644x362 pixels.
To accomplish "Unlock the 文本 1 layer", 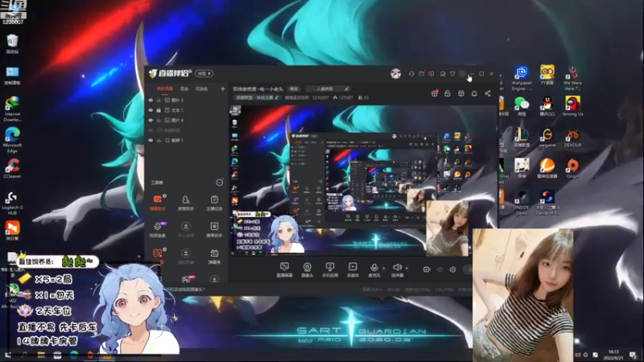I will pos(159,110).
